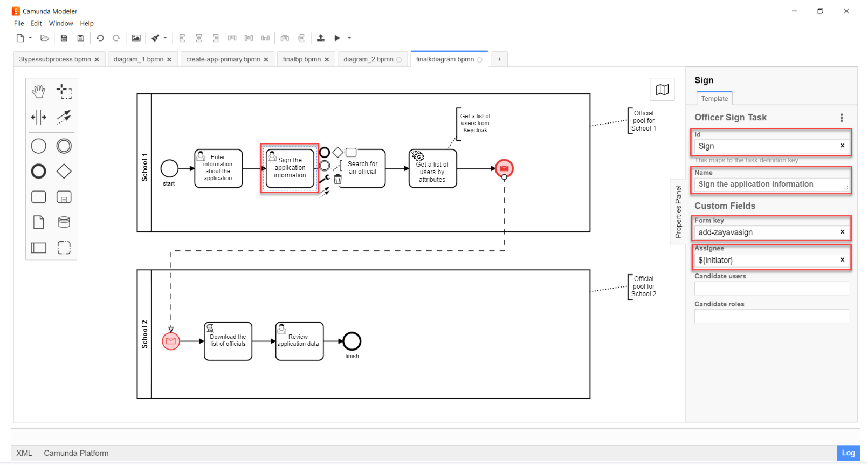Screen dimensions: 868x465
Task: Create a gateway from palette
Action: [x=64, y=172]
